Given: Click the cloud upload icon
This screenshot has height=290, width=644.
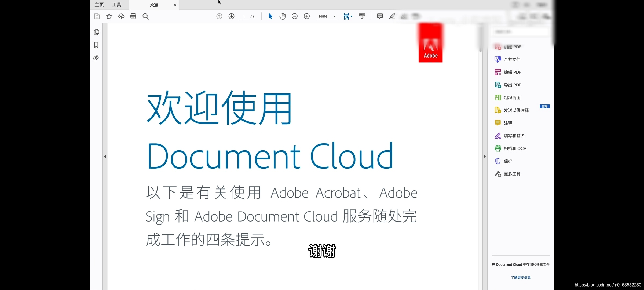Looking at the screenshot, I should (x=121, y=16).
